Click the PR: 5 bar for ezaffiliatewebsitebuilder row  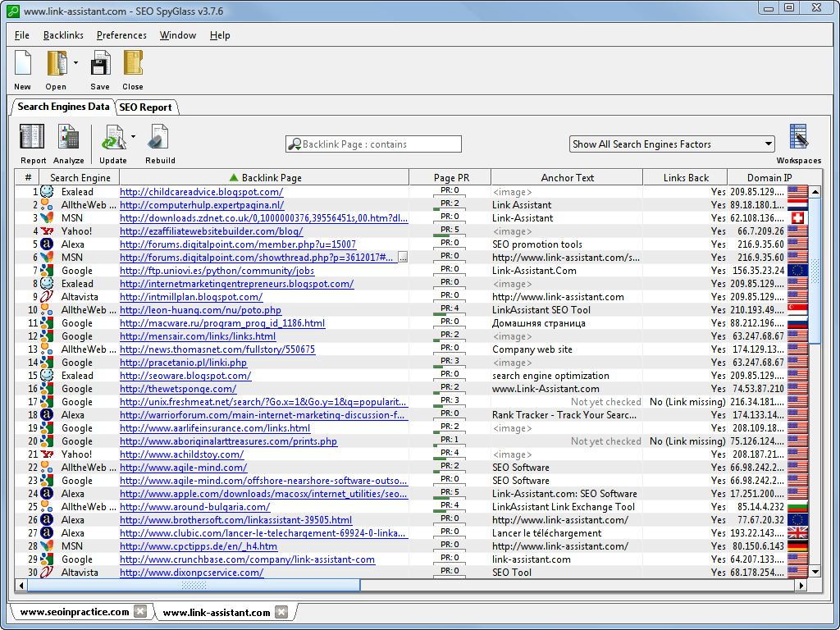[450, 231]
